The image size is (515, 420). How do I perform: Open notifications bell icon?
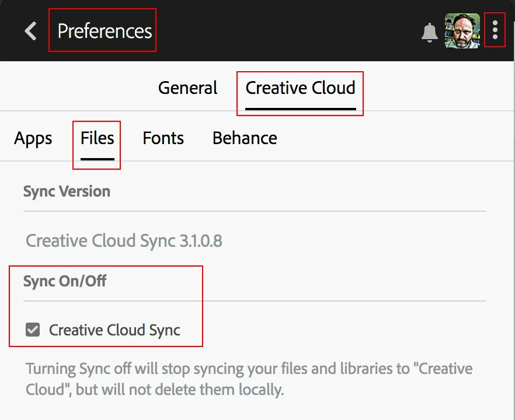point(429,33)
